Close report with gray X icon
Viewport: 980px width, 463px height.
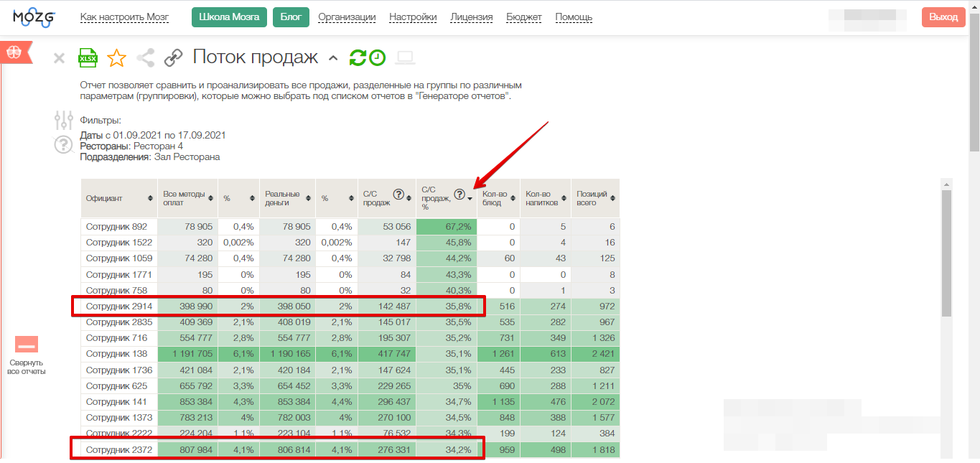pos(60,58)
